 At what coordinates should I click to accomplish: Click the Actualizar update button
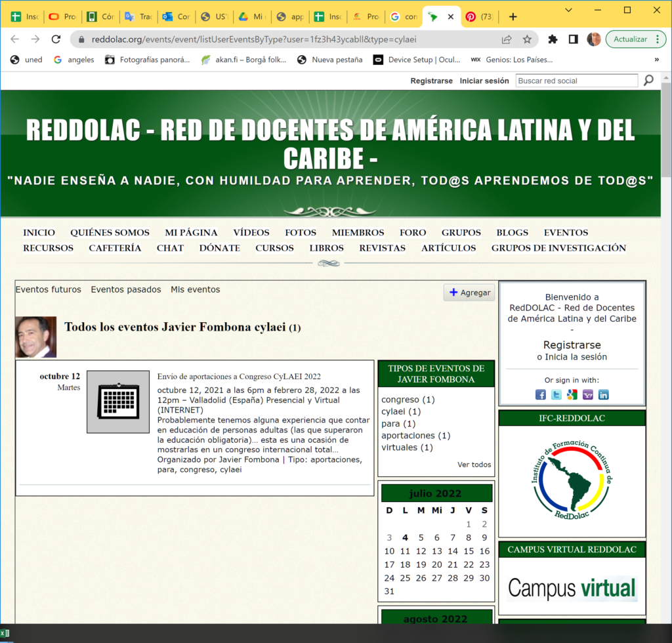[x=631, y=39]
